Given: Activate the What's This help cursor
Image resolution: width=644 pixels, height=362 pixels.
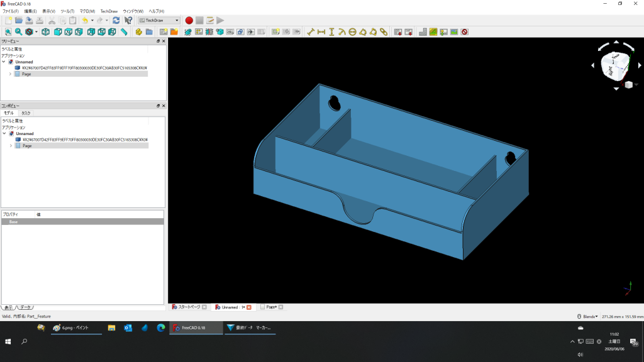Looking at the screenshot, I should click(x=128, y=21).
